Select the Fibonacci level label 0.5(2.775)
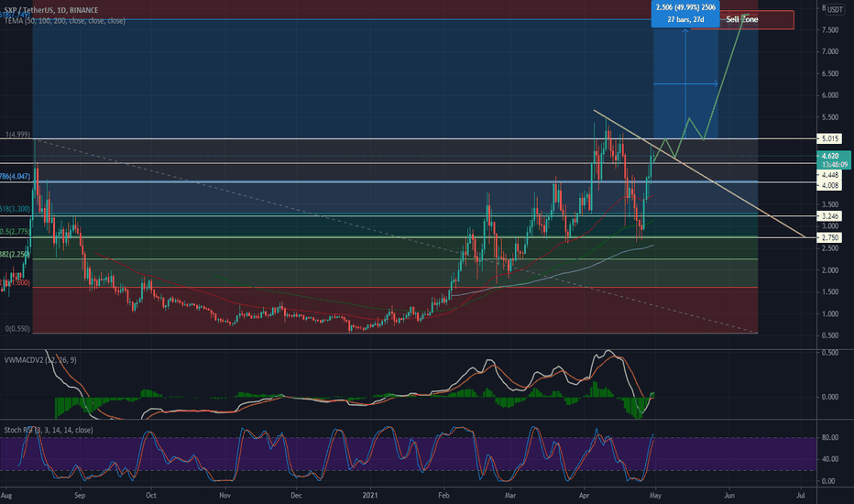Image resolution: width=854 pixels, height=504 pixels. pyautogui.click(x=16, y=232)
